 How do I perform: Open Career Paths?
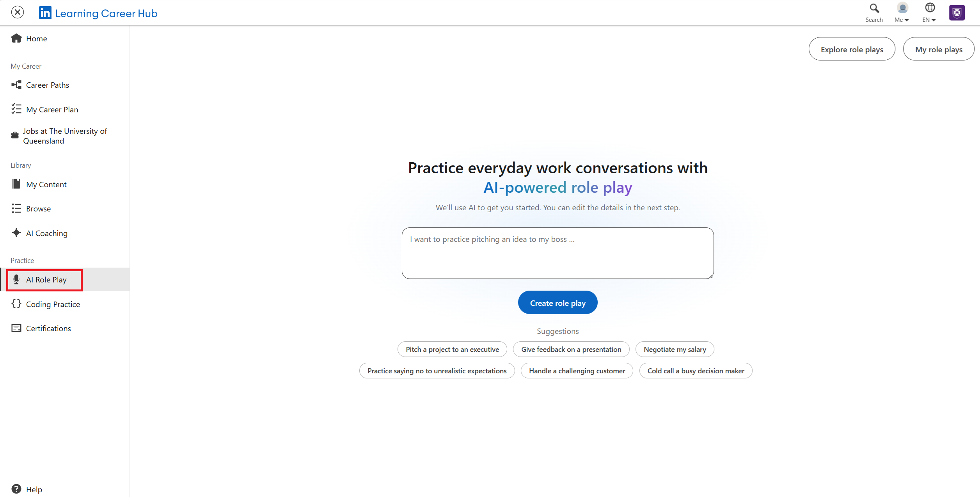point(48,85)
